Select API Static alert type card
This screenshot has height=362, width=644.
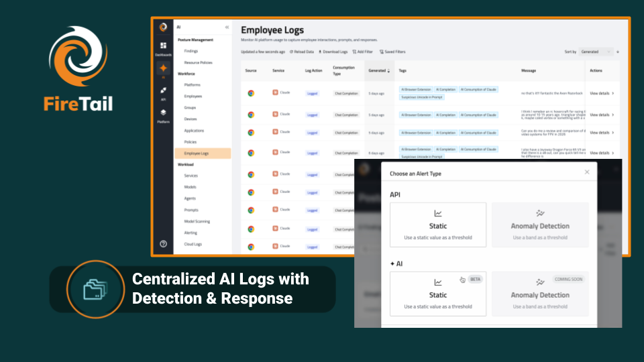pyautogui.click(x=438, y=225)
